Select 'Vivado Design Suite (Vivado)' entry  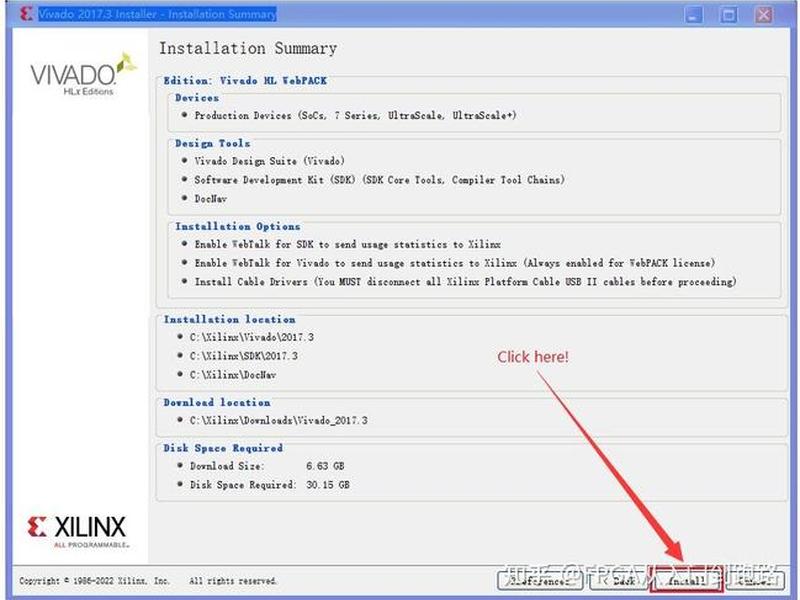(269, 161)
